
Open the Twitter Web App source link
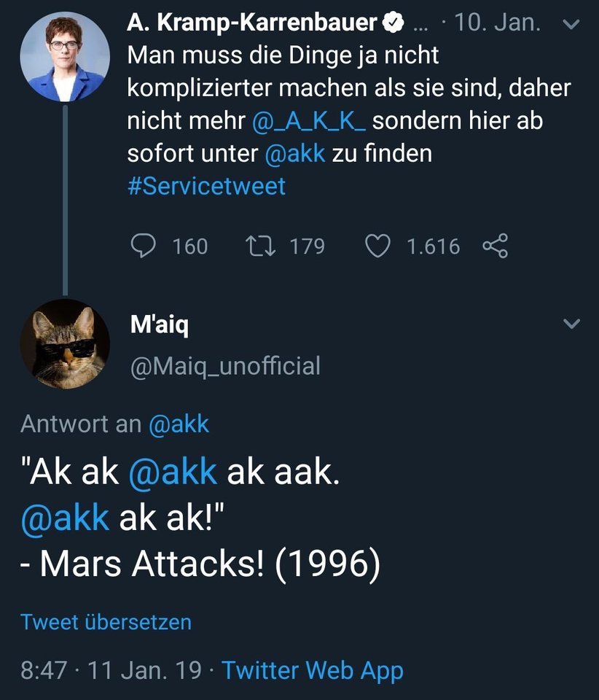coord(312,669)
